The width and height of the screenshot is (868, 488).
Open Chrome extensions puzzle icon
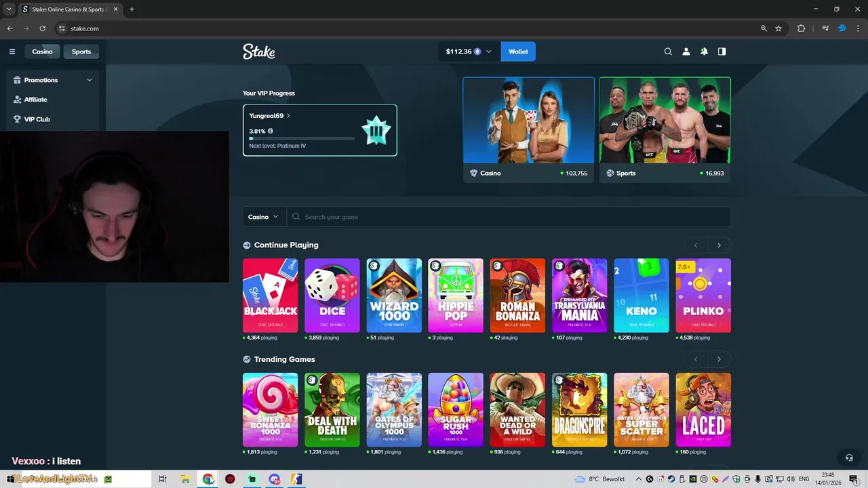pyautogui.click(x=801, y=28)
